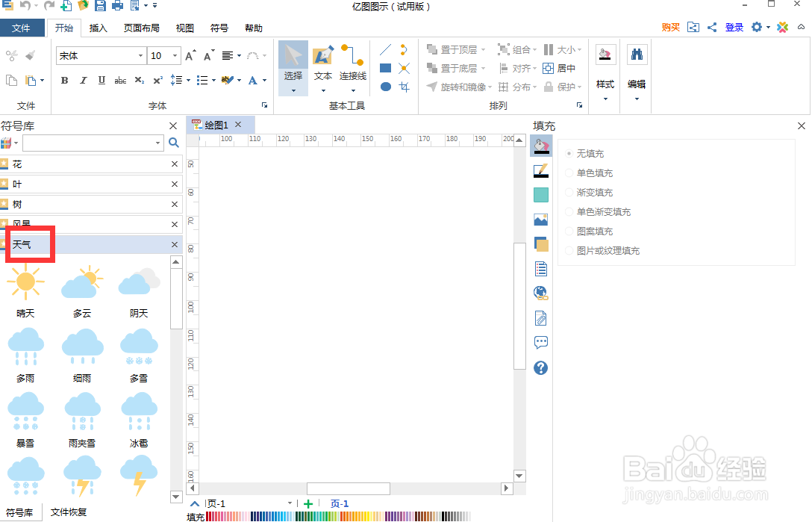Open the 宋体 font family dropdown

[x=141, y=55]
